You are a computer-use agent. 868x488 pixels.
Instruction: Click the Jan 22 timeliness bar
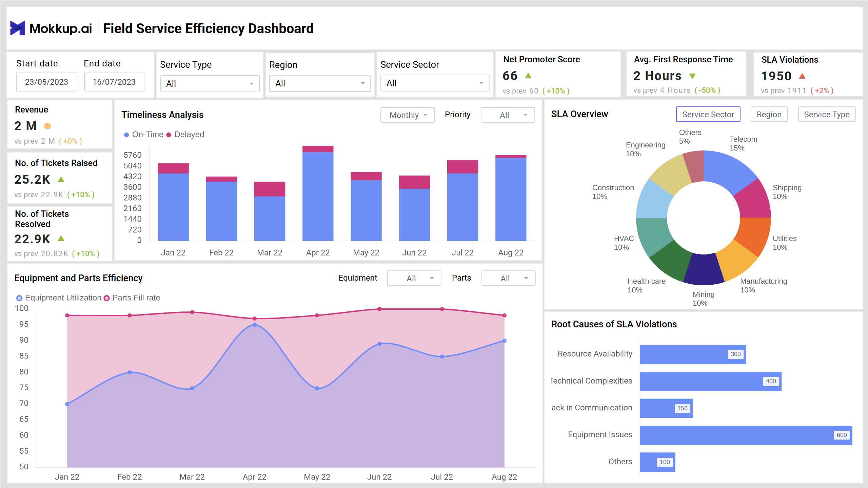173,202
